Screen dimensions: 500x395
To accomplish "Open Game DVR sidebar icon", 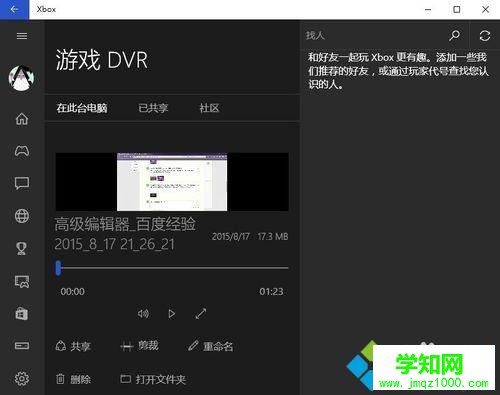I will pos(22,281).
